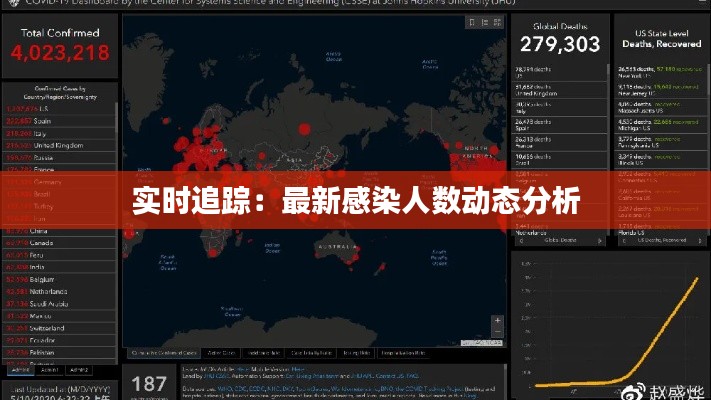Go to next page of US Deaths, Recovered panel

click(x=700, y=241)
